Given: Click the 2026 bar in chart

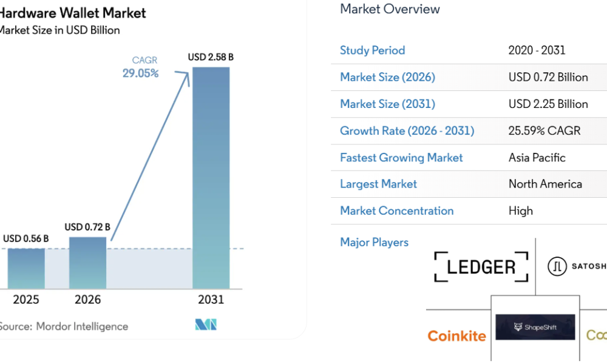Looking at the screenshot, I should [87, 263].
